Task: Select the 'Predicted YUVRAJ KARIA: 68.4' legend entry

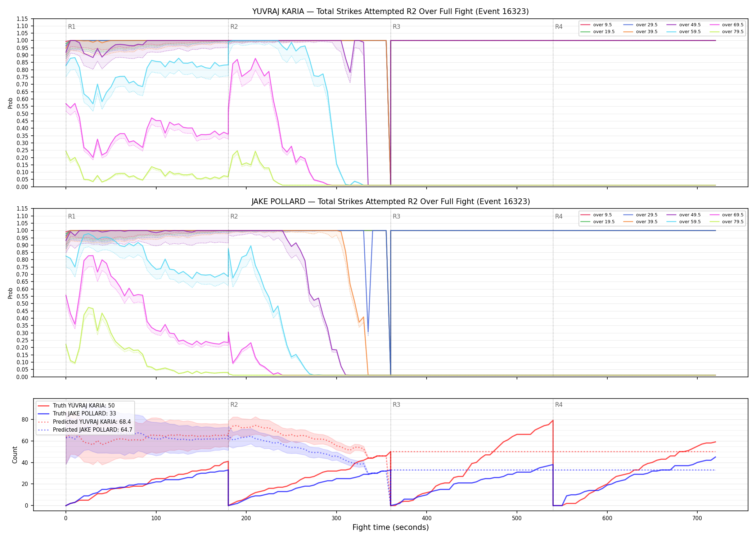Action: 85,422
